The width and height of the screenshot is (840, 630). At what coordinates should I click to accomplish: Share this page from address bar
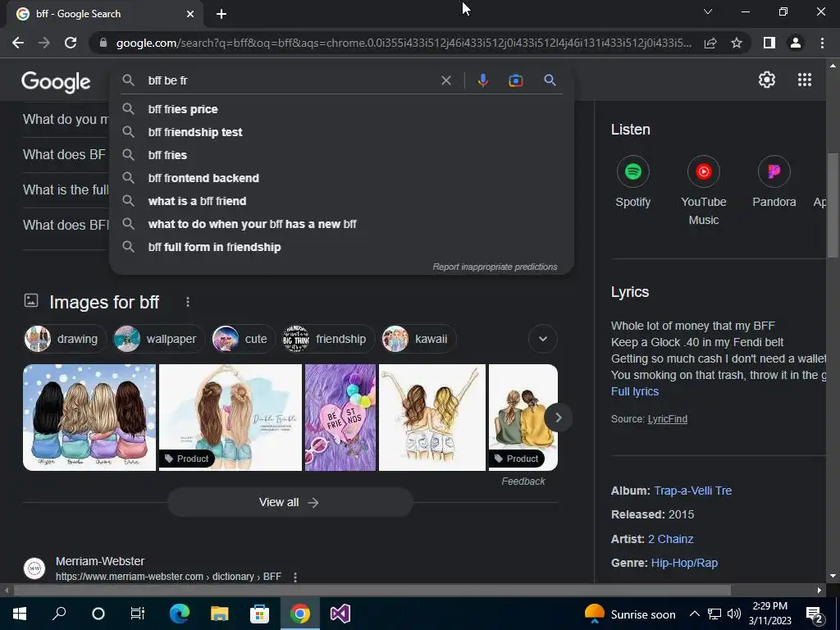[x=710, y=43]
